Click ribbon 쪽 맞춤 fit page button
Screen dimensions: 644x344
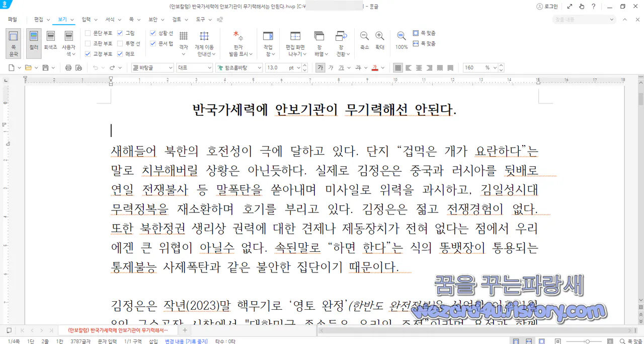[x=424, y=33]
